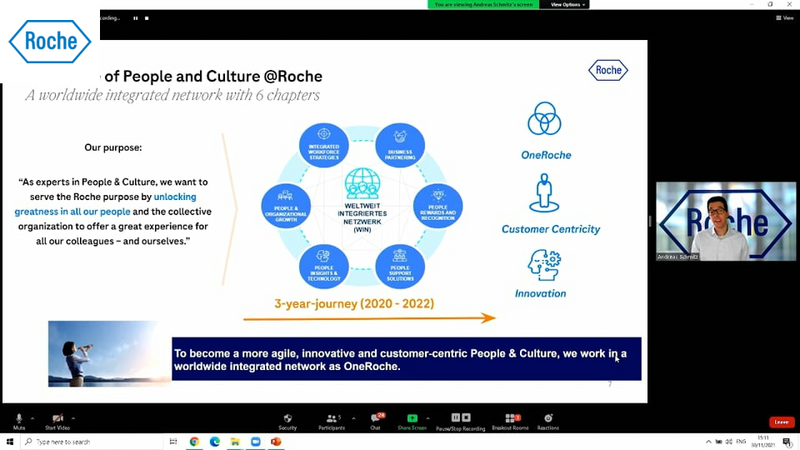Click the View layout button top right
Image resolution: width=800 pixels, height=450 pixels.
pos(785,18)
